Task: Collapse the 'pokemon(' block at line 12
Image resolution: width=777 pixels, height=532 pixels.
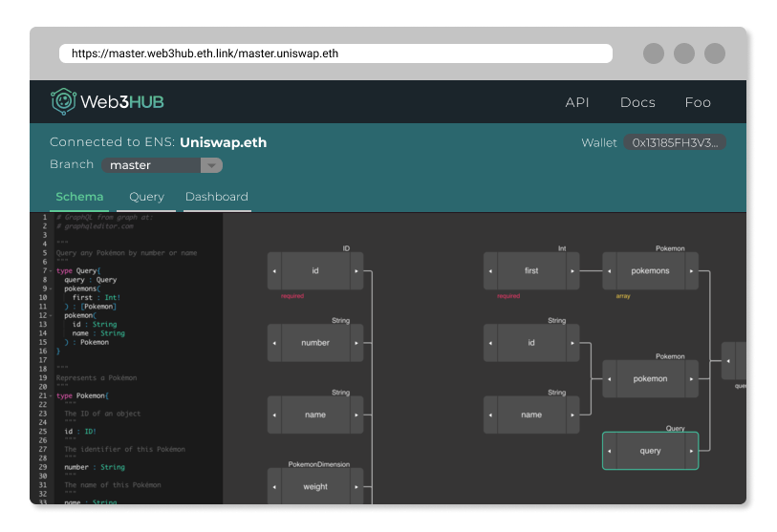Action: pyautogui.click(x=51, y=315)
